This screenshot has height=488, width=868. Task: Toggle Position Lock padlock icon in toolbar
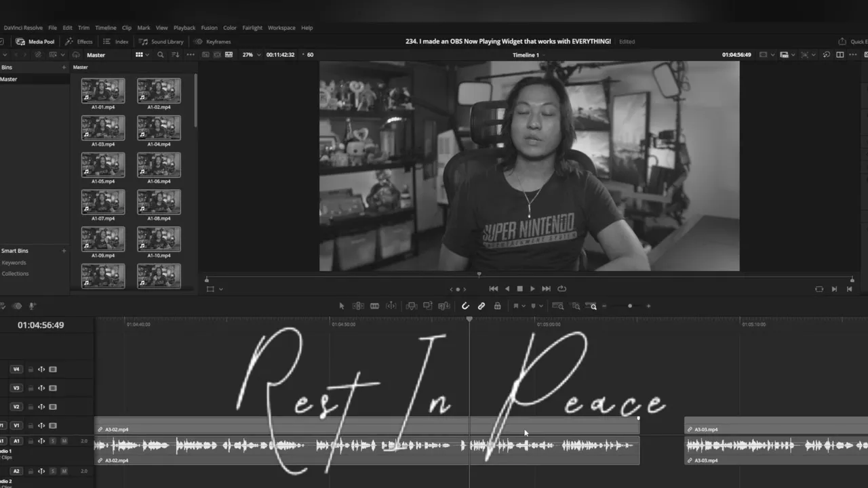point(497,306)
